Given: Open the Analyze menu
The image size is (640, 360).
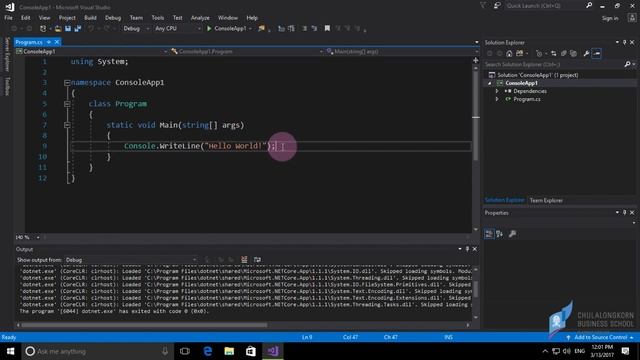Looking at the screenshot, I should 200,18.
